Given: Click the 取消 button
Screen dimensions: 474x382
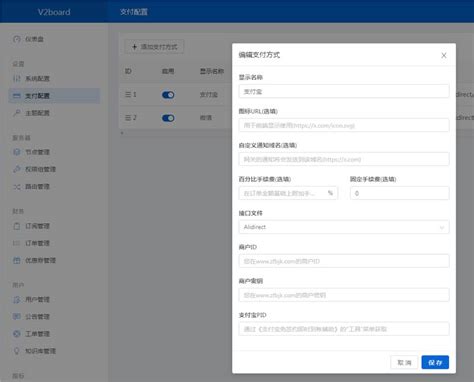Looking at the screenshot, I should pos(404,362).
